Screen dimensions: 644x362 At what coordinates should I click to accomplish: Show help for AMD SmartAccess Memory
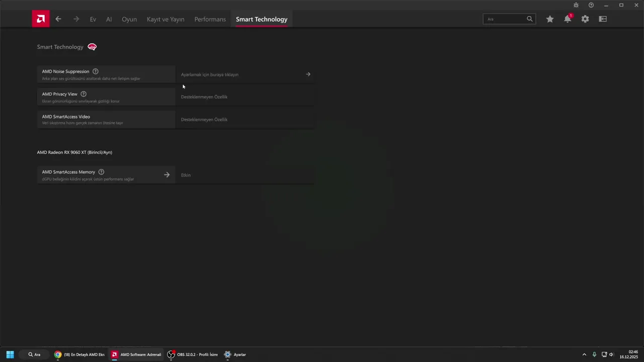tap(101, 172)
